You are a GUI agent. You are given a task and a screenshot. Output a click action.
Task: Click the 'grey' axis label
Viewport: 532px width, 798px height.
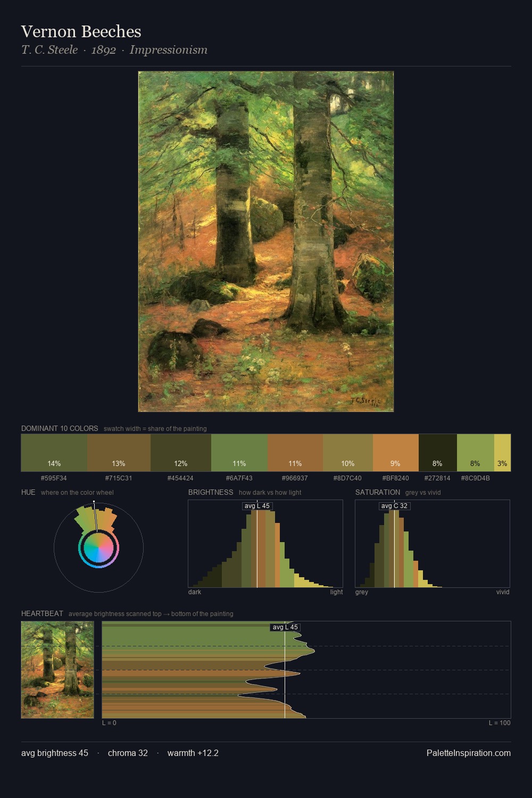pos(362,592)
